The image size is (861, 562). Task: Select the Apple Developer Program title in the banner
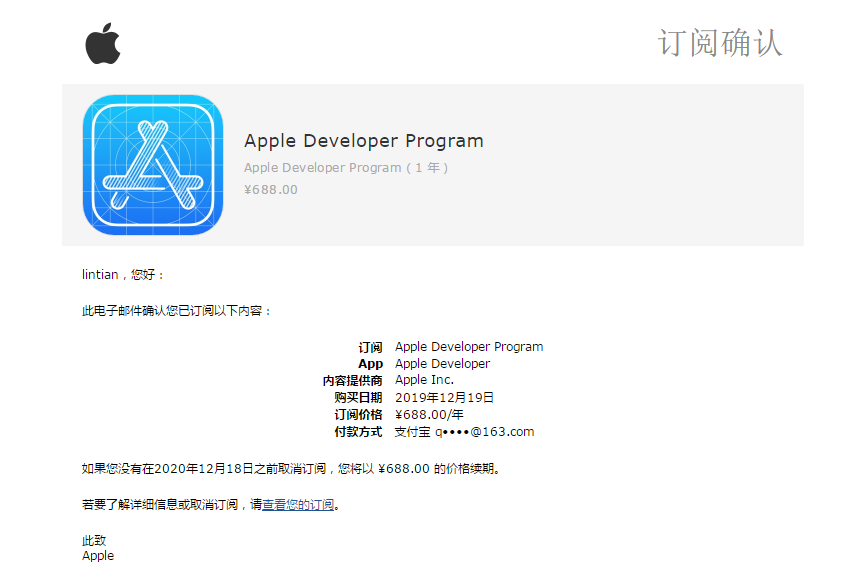pyautogui.click(x=364, y=141)
